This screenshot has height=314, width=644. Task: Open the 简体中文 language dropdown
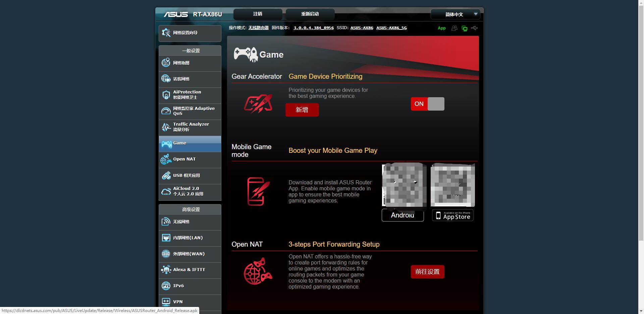pos(455,14)
